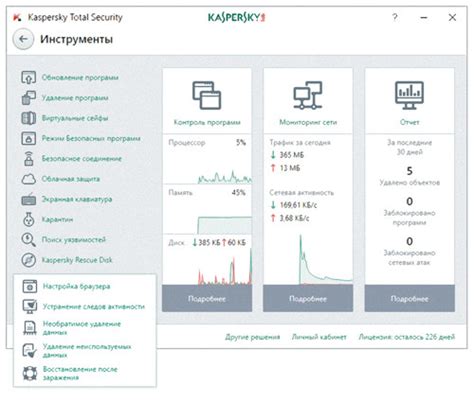Open the Другие решения link
The height and width of the screenshot is (402, 474).
(252, 337)
